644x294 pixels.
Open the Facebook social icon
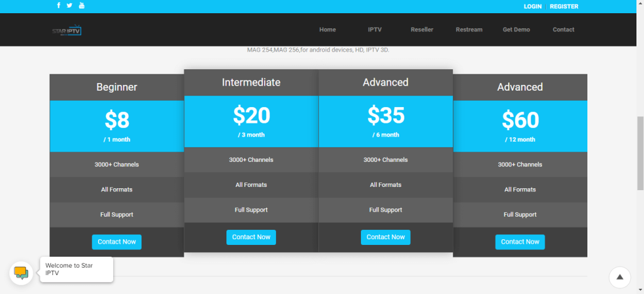point(58,5)
